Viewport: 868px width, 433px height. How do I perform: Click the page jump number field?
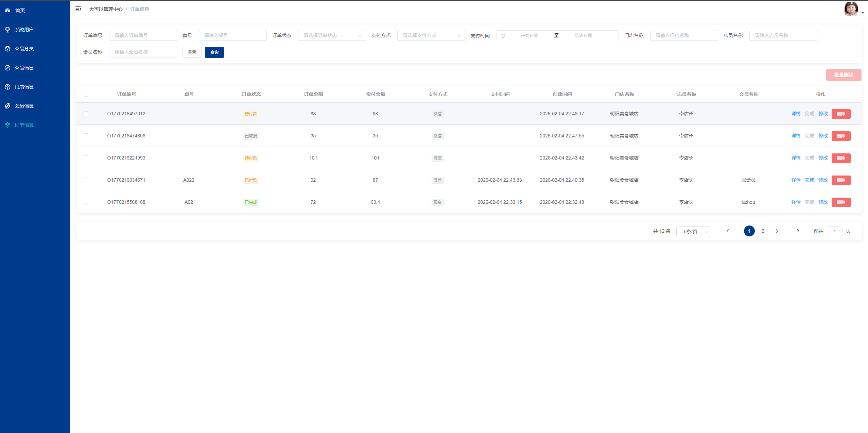point(834,231)
